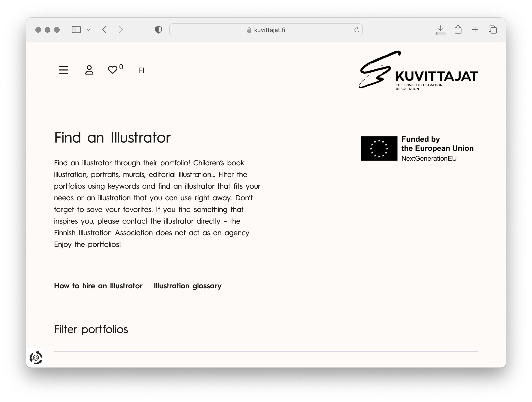
Task: Focus the kuvittajat.fi address bar
Action: [266, 30]
